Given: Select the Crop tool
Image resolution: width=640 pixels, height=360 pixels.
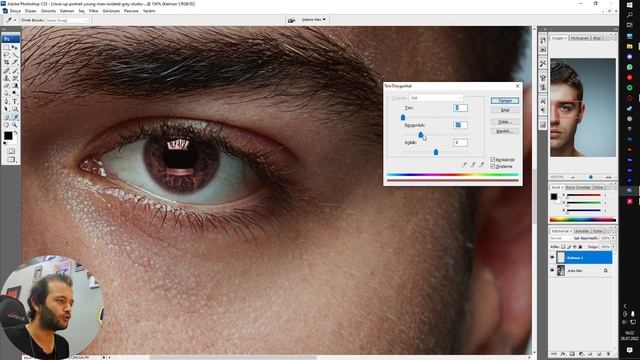Looking at the screenshot, I should [6, 61].
